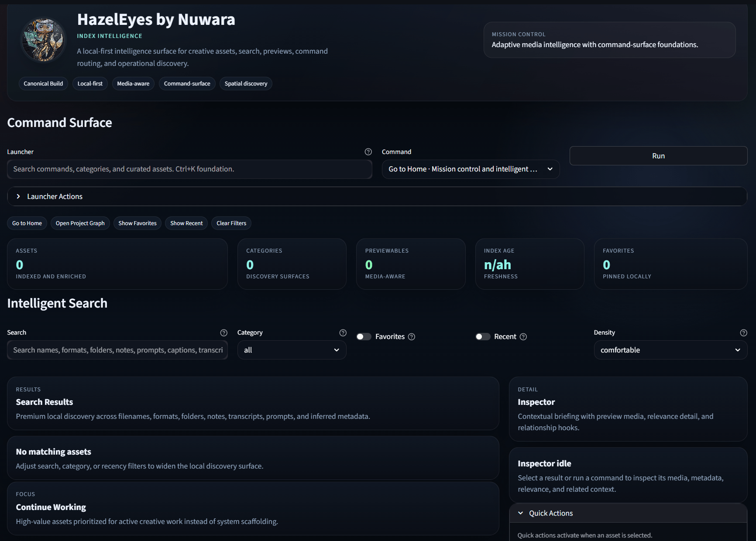
Task: Click the Go to Home chip
Action: 27,223
